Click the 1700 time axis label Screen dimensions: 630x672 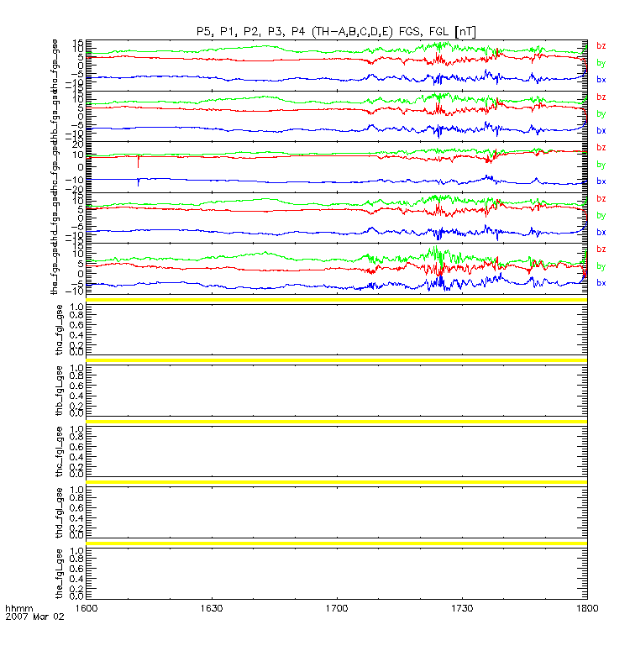pyautogui.click(x=337, y=608)
